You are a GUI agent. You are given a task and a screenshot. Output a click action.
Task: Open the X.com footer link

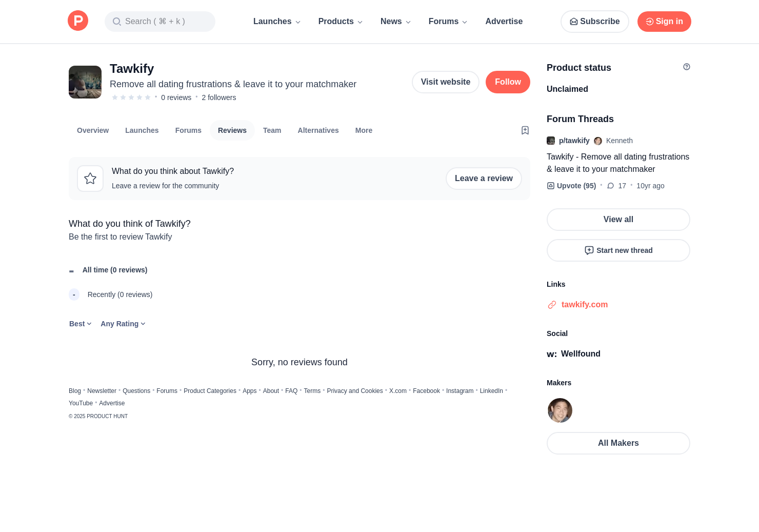(398, 391)
